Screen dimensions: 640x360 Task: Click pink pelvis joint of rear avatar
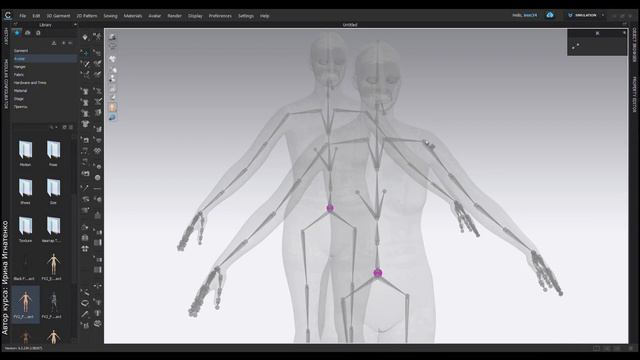coord(330,208)
